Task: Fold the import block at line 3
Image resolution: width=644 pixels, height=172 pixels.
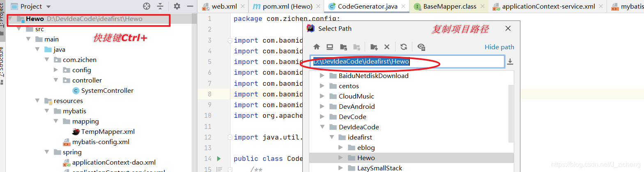Action: (x=230, y=40)
